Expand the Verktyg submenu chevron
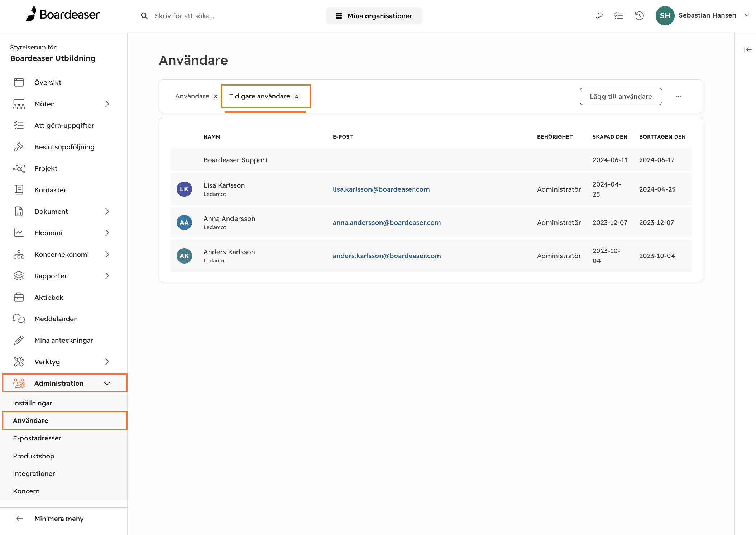Screen dimensions: 756x535 [x=107, y=362]
